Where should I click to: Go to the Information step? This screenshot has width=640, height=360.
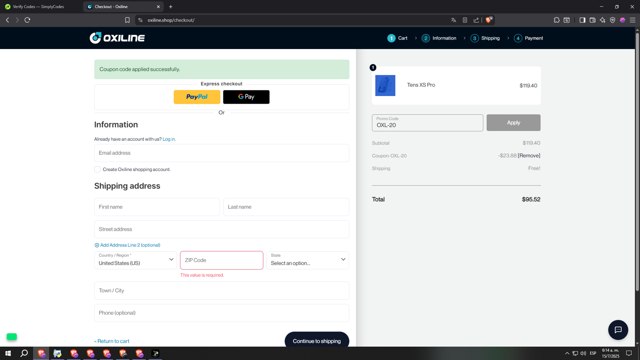pos(439,38)
